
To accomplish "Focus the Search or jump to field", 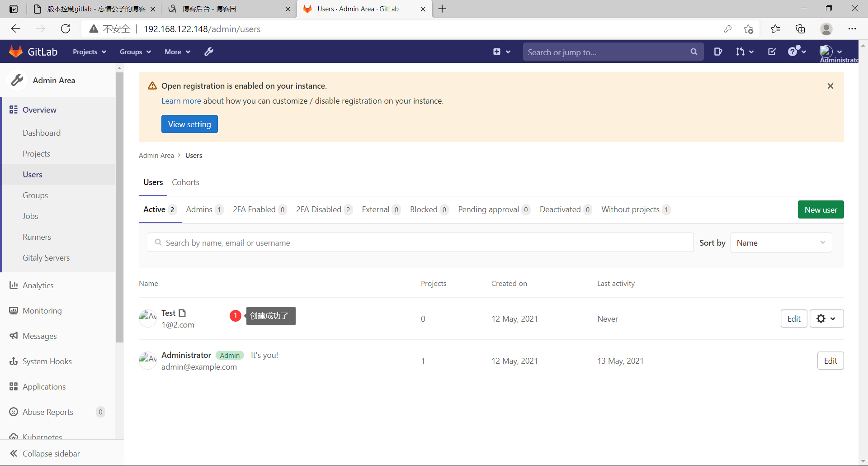I will 613,52.
